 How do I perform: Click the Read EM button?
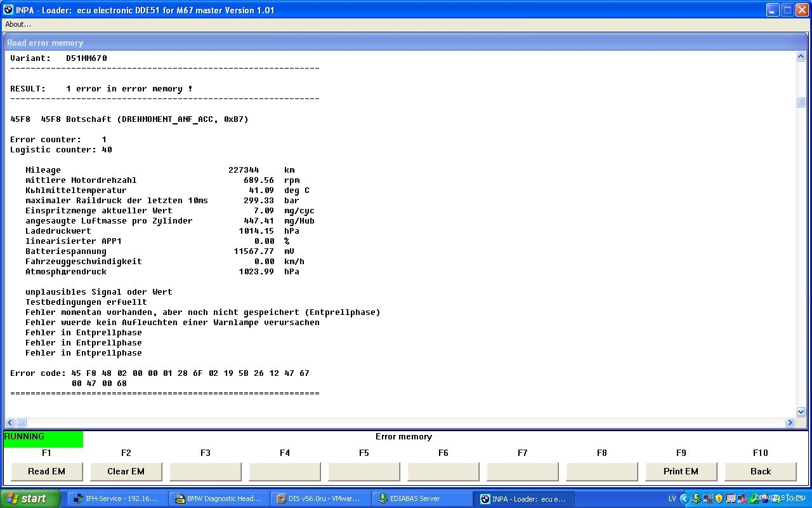(x=46, y=471)
